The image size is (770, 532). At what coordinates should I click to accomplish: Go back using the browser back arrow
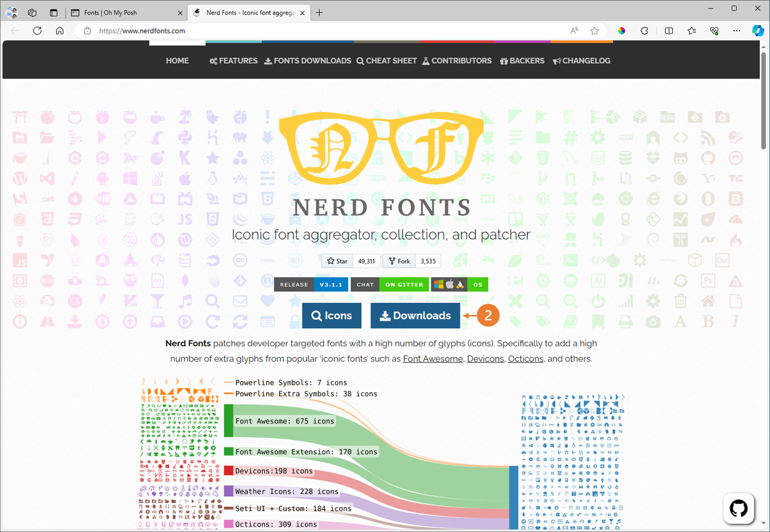pyautogui.click(x=15, y=31)
